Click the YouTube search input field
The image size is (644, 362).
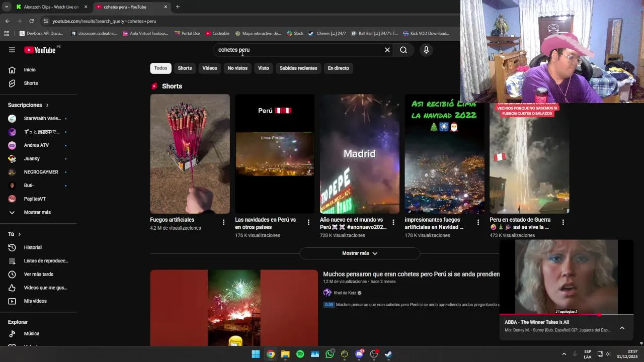pos(299,50)
